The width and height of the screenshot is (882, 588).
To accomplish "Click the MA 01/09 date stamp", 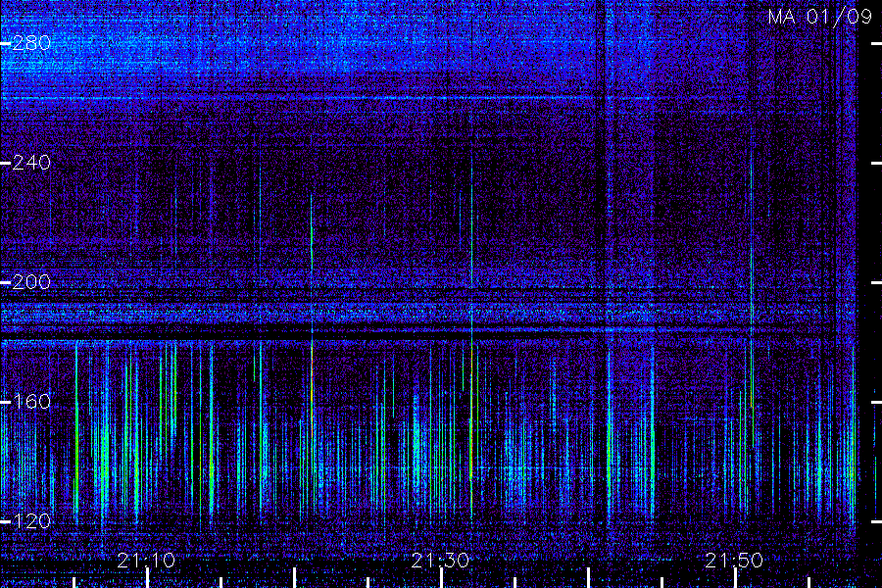I will point(819,17).
